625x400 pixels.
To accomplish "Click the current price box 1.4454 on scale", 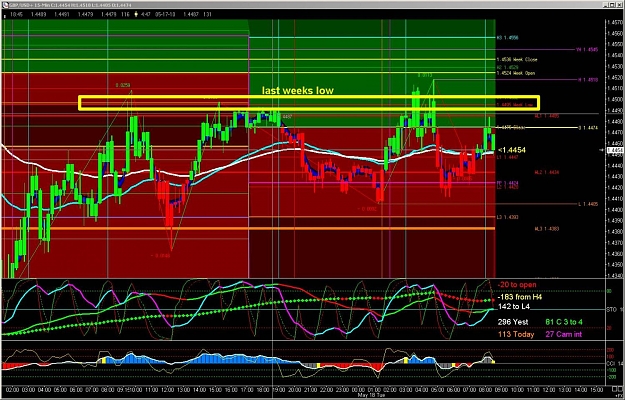I will tap(615, 150).
